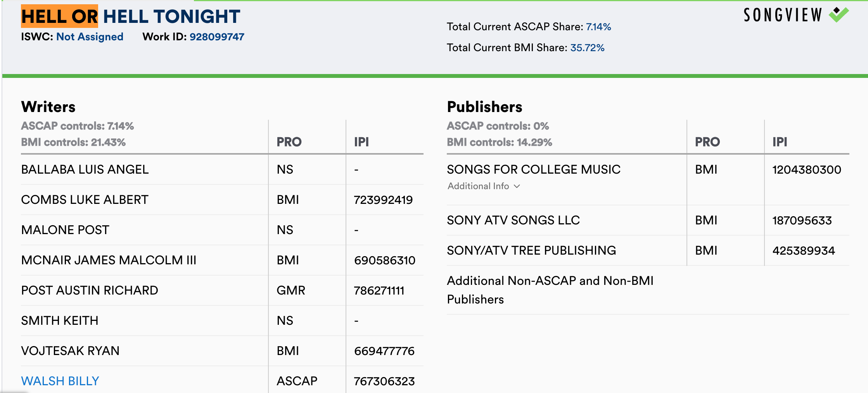Click the PRO column header in Writers table
868x393 pixels.
click(289, 142)
